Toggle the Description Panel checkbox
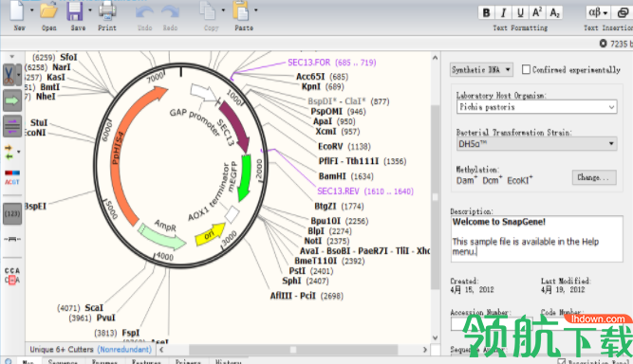The image size is (633, 364). (x=561, y=361)
